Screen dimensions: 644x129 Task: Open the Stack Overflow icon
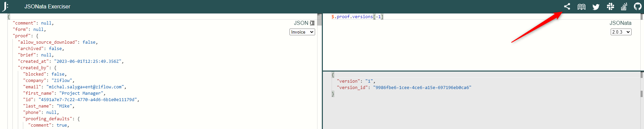[624, 6]
